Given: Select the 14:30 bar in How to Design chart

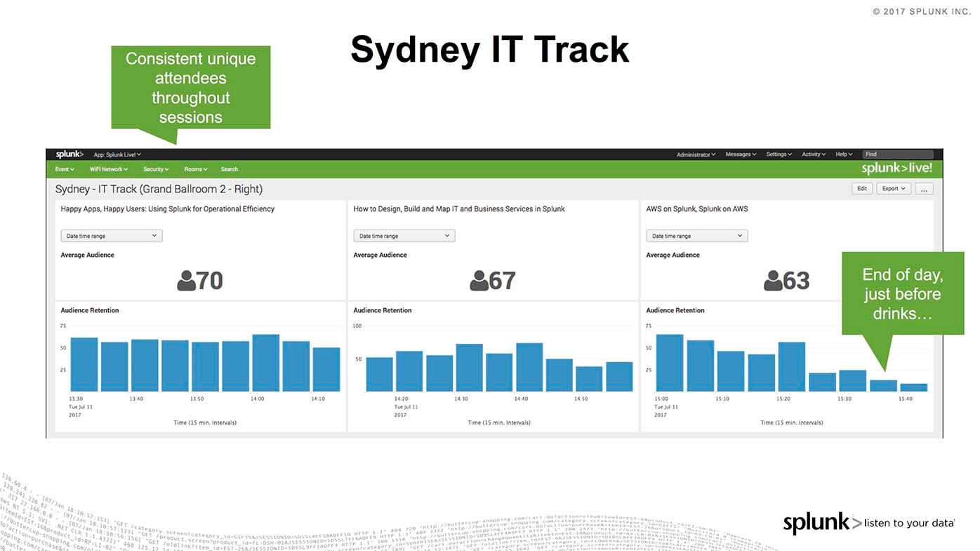Looking at the screenshot, I should pyautogui.click(x=470, y=367).
